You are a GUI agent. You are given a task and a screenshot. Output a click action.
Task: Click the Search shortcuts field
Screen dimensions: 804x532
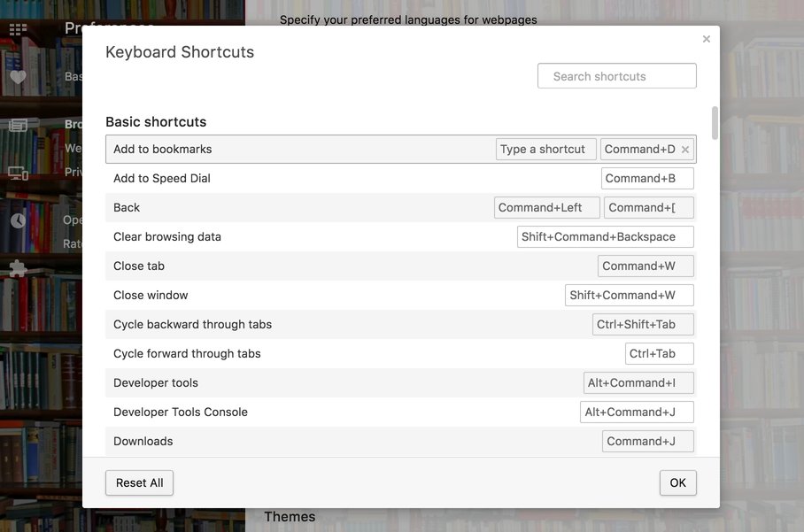[616, 75]
